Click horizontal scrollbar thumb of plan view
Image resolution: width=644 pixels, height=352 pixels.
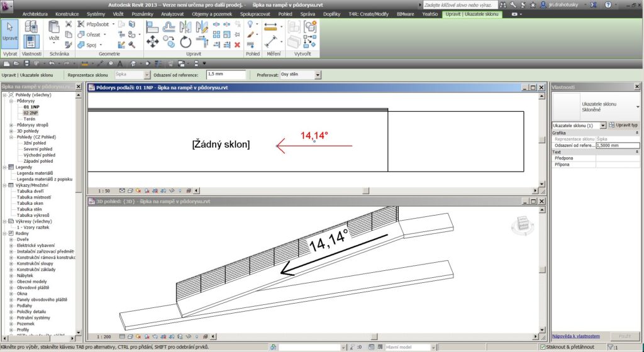365,190
